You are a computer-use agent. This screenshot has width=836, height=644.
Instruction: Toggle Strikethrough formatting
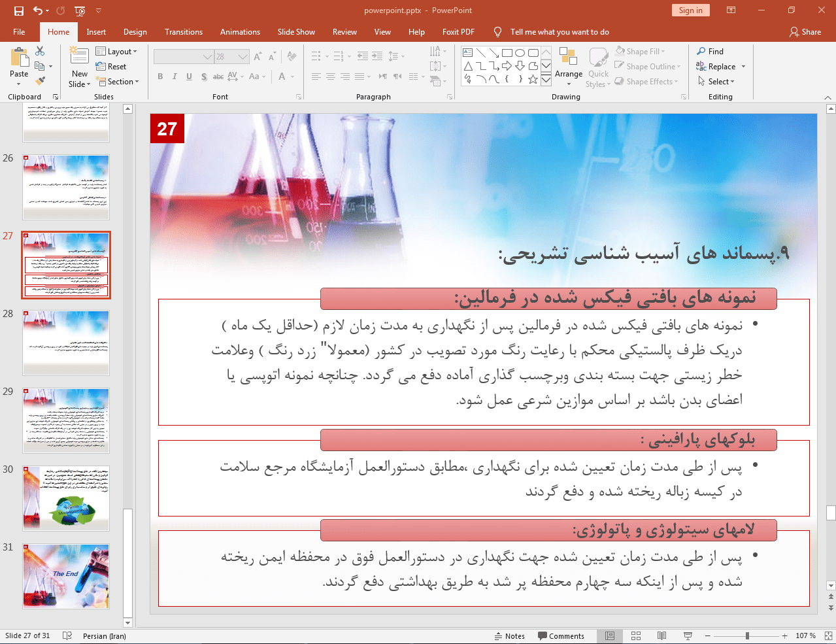tap(218, 76)
